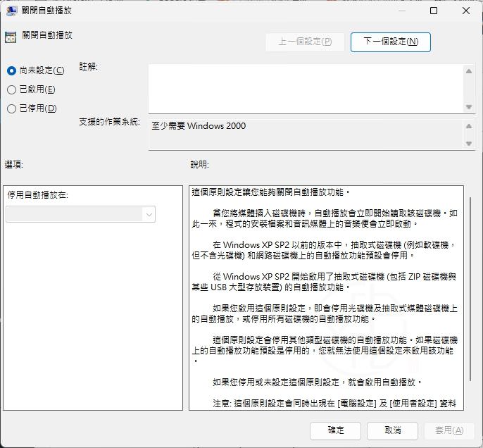Click down arrow of comment box scrollbar
The height and width of the screenshot is (448, 483).
point(469,107)
